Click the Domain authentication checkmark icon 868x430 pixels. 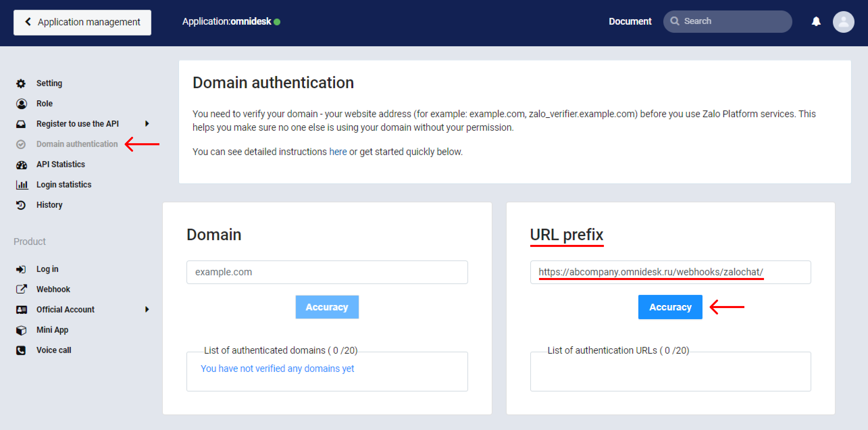21,144
